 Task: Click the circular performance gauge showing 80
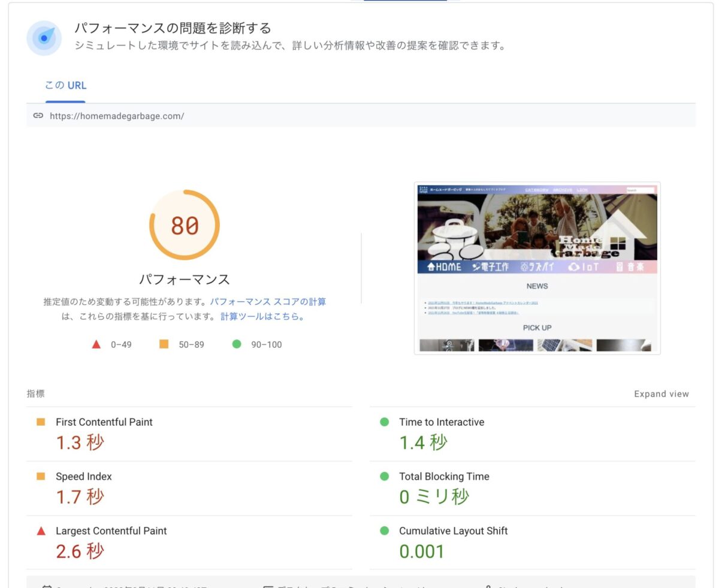[185, 225]
